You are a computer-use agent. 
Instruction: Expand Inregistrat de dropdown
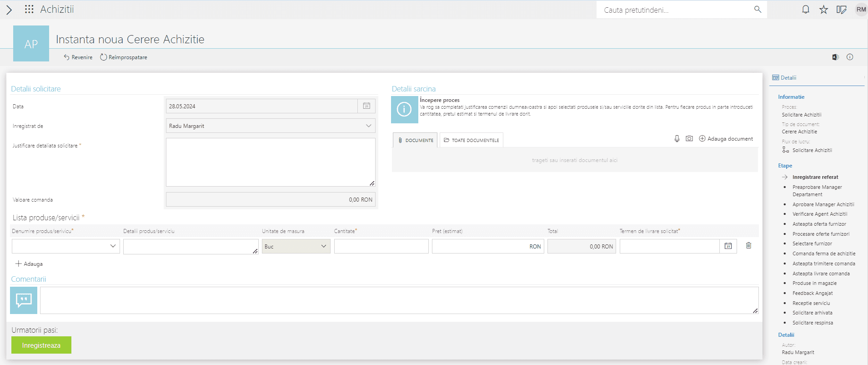coord(369,126)
